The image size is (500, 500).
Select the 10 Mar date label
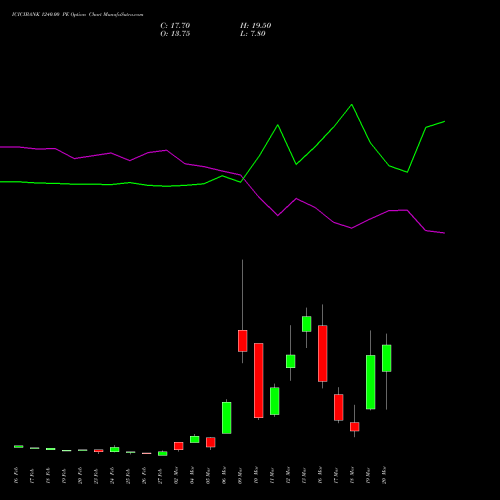click(256, 475)
